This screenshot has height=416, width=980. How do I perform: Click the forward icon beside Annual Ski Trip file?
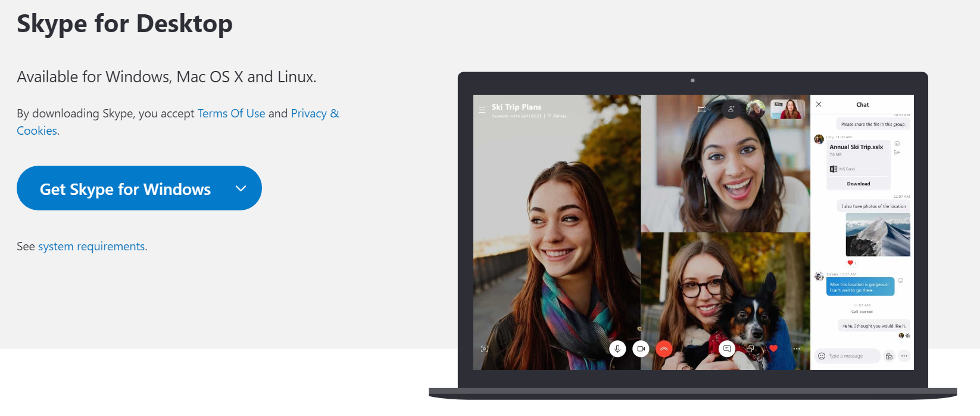[897, 153]
